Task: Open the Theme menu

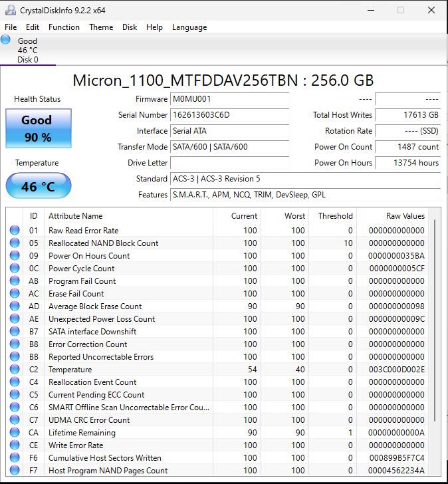Action: pyautogui.click(x=101, y=27)
